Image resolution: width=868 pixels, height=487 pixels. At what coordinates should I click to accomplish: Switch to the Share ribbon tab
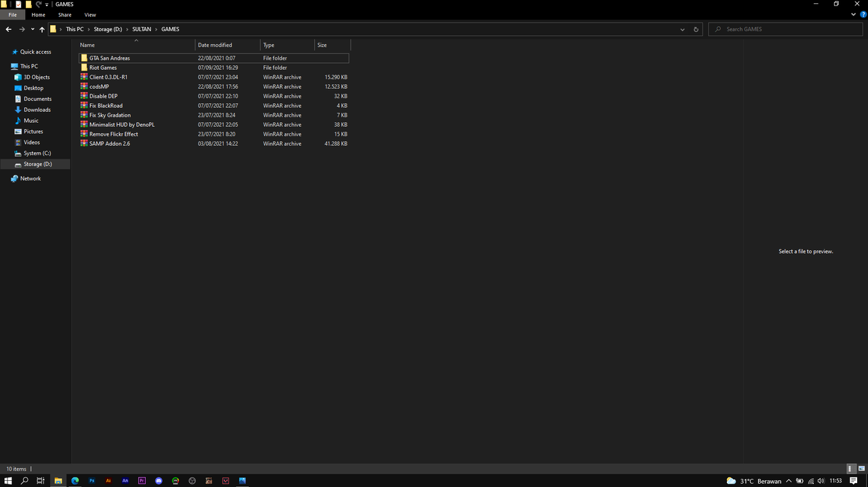pos(64,15)
